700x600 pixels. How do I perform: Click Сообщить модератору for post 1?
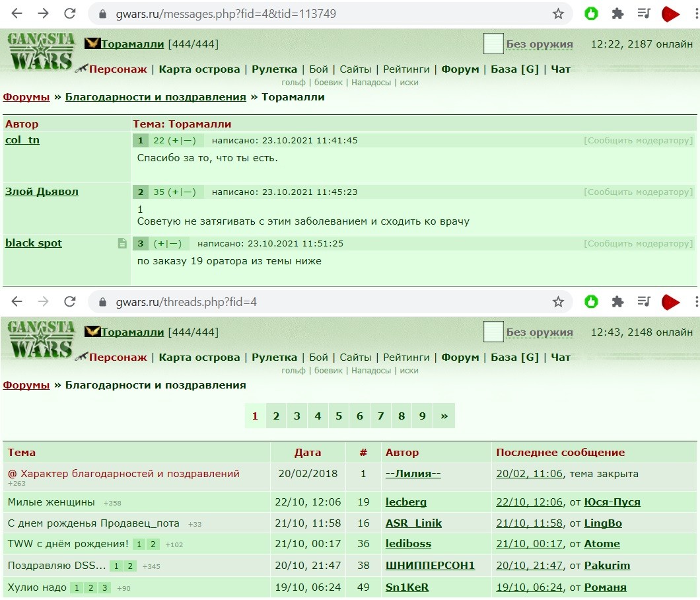pyautogui.click(x=639, y=140)
